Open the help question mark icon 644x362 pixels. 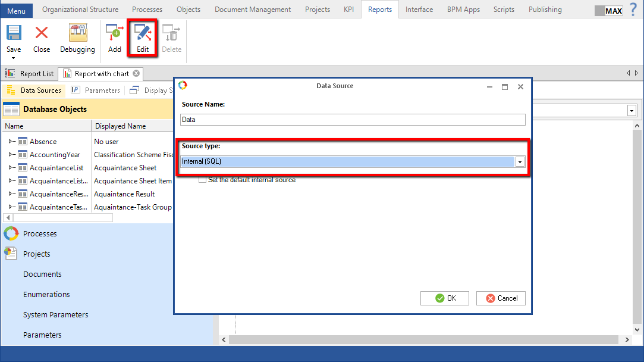tap(633, 9)
